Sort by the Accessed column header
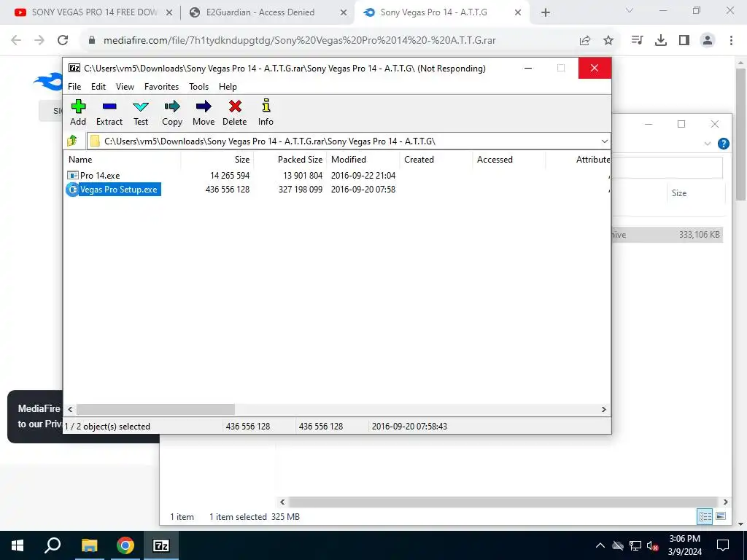Screen dimensions: 747x560 508,160
